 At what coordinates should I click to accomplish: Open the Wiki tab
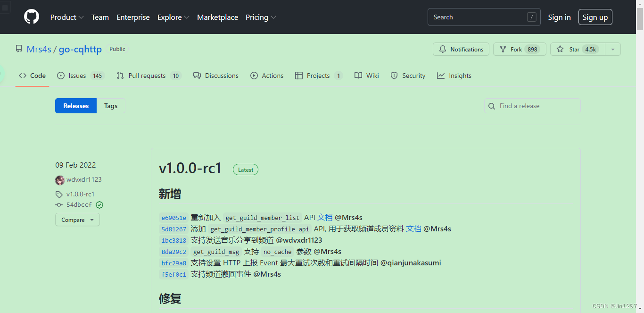367,76
